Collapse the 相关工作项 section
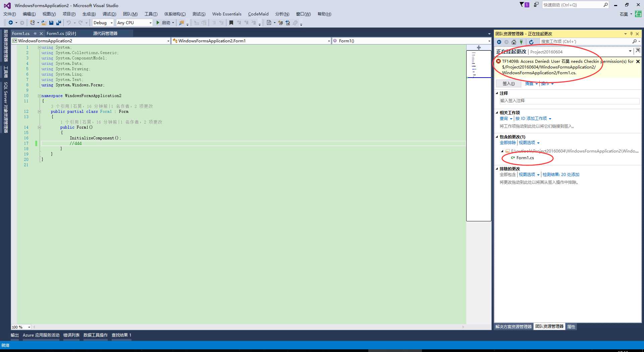 497,113
